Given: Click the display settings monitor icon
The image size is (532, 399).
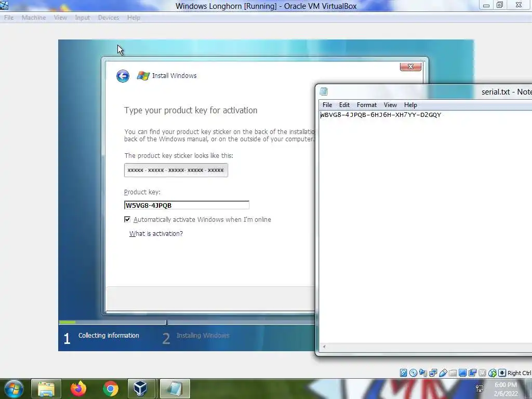Looking at the screenshot, I should 462,373.
